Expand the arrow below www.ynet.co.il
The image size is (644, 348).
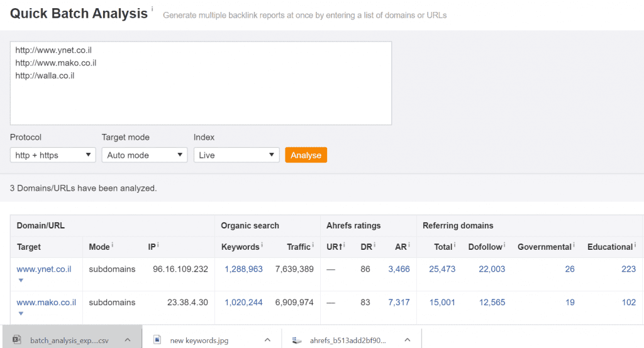coord(21,280)
